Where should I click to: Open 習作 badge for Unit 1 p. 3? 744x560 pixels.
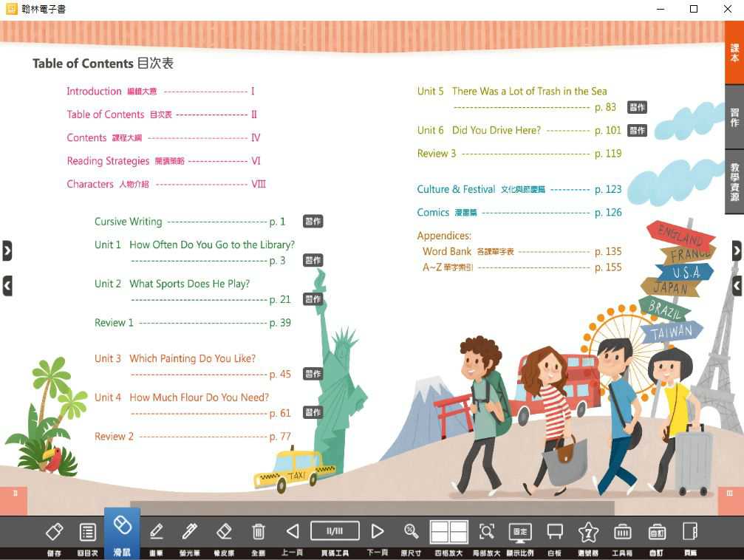[x=313, y=260]
